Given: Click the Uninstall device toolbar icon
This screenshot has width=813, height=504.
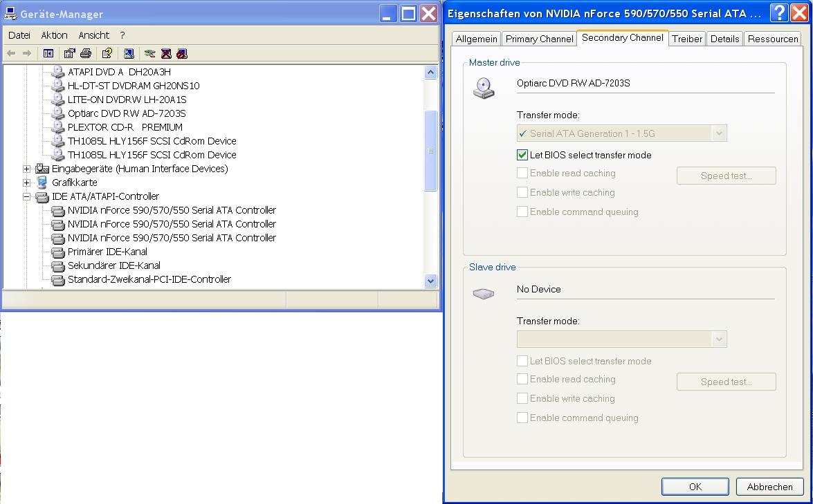Looking at the screenshot, I should (x=166, y=53).
